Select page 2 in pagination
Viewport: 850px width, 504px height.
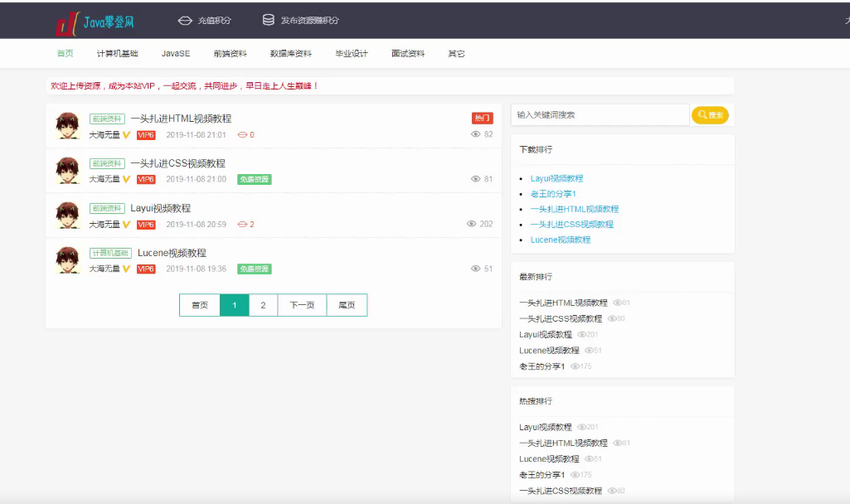pos(263,305)
